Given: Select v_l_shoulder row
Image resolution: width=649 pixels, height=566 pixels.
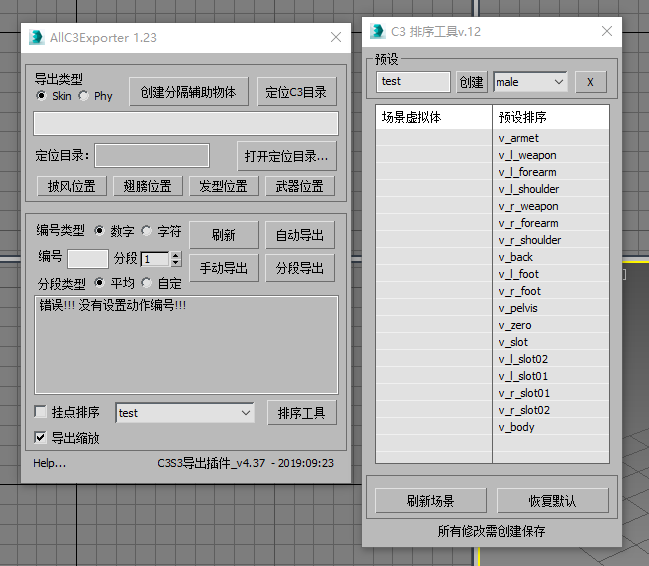Looking at the screenshot, I should [550, 189].
